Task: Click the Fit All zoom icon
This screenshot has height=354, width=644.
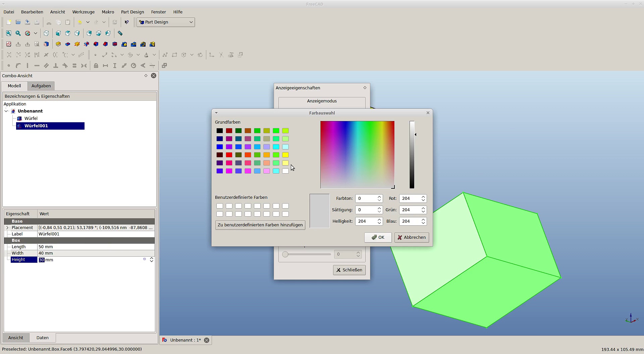Action: 9,33
